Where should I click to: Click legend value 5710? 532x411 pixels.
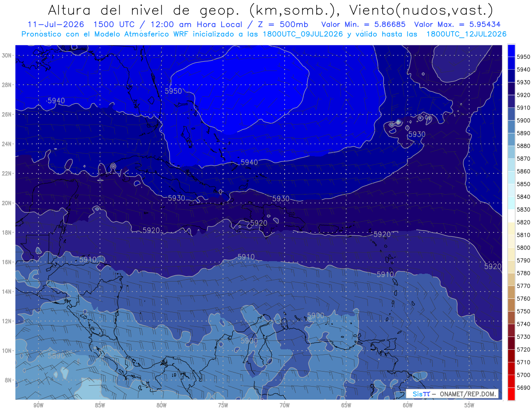tap(524, 362)
